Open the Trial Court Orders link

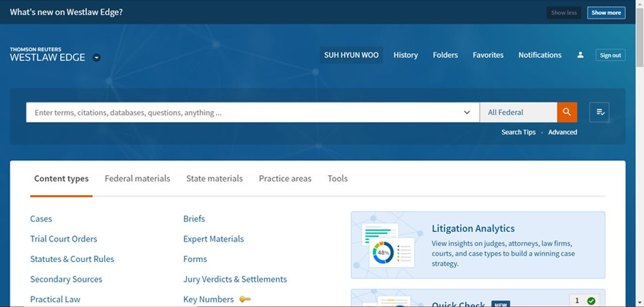64,239
